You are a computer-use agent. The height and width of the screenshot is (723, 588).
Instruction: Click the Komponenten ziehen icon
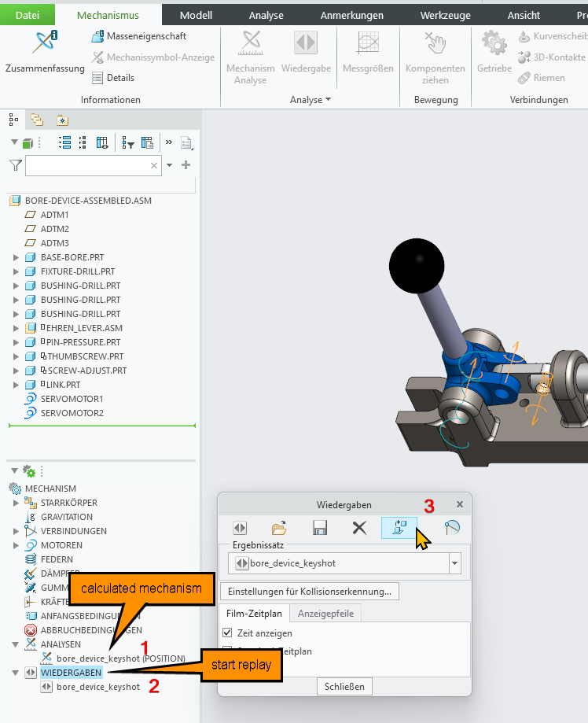pyautogui.click(x=435, y=43)
